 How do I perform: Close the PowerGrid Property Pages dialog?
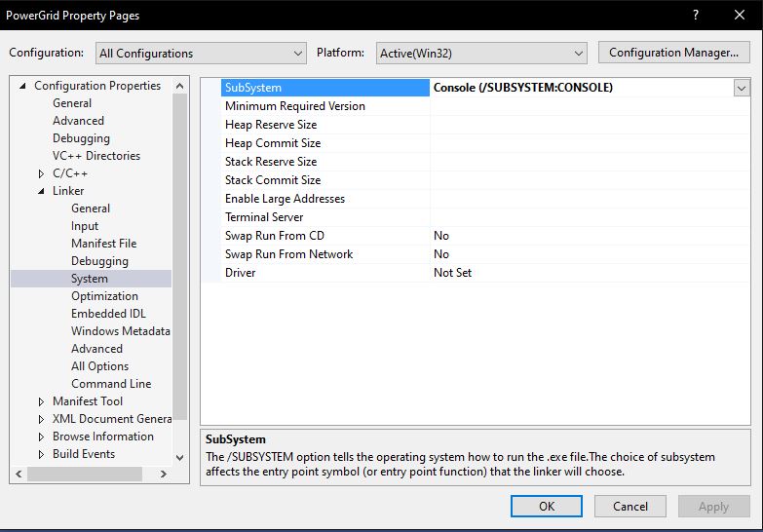(x=740, y=15)
